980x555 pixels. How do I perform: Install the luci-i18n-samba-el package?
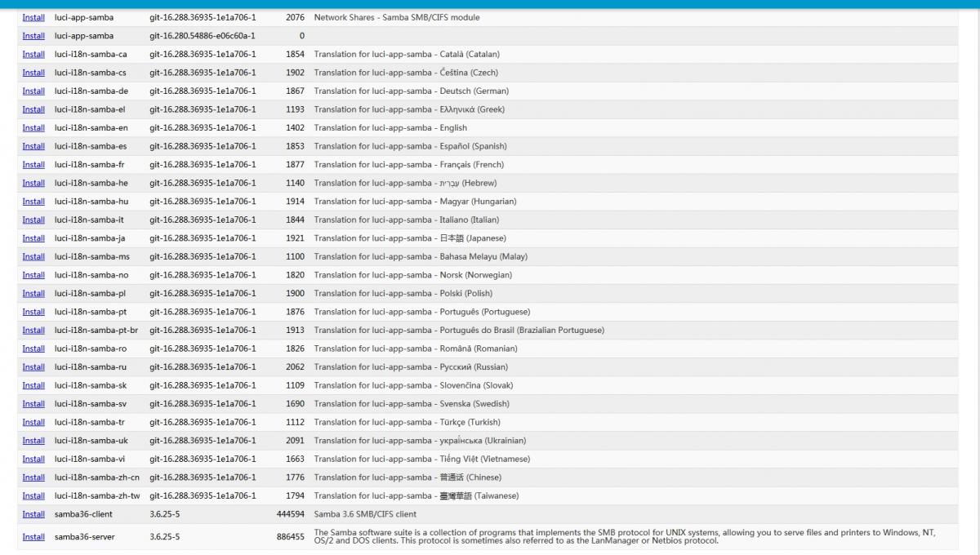click(x=33, y=109)
